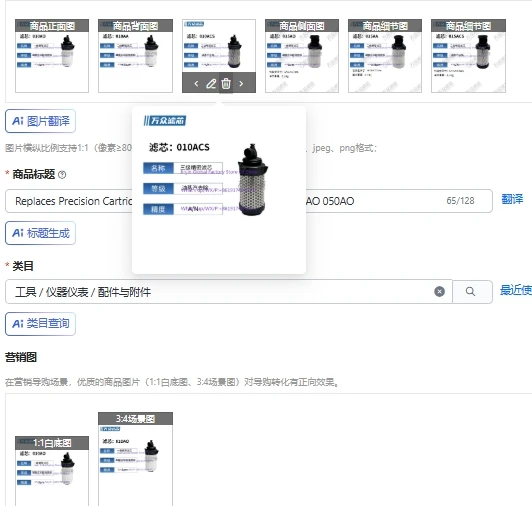
Task: Focus the 类目 category input field
Action: (x=229, y=292)
